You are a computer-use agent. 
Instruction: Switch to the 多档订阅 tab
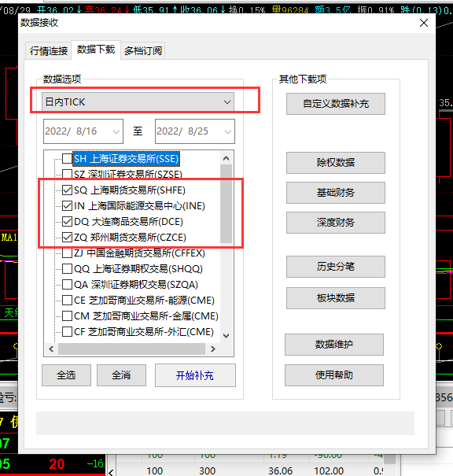click(143, 50)
